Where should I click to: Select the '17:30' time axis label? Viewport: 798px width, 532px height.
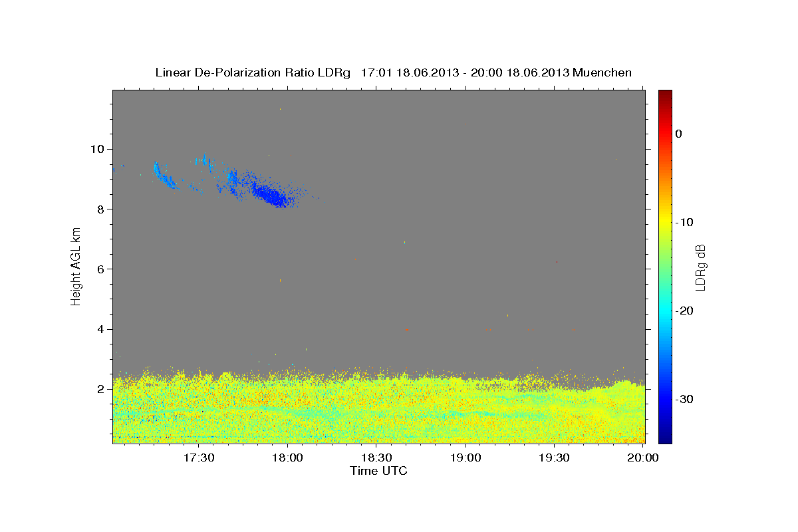(x=199, y=458)
